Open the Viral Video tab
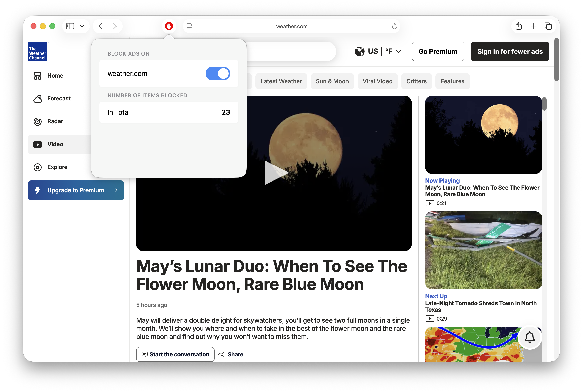 (378, 81)
